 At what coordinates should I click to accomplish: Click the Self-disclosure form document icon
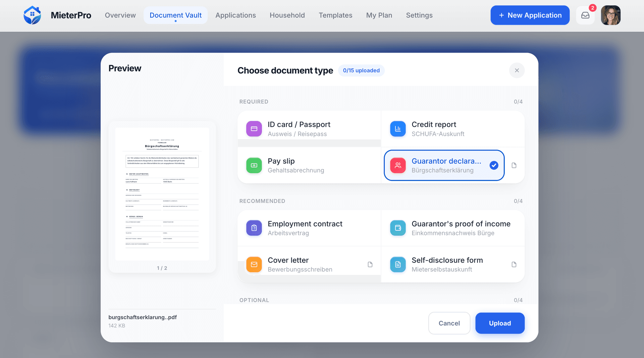tap(398, 264)
